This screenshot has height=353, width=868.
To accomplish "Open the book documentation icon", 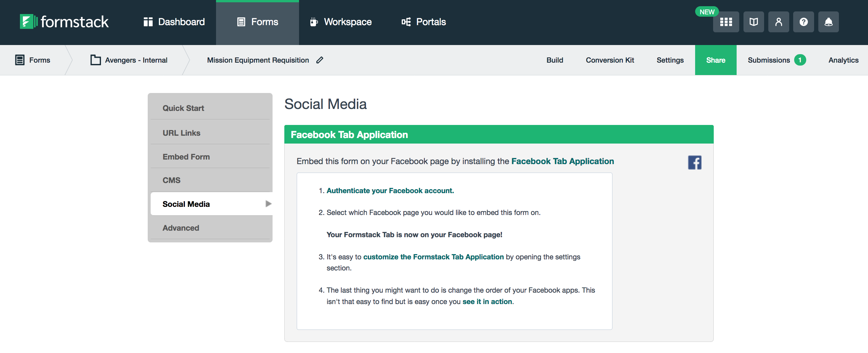I will tap(753, 22).
